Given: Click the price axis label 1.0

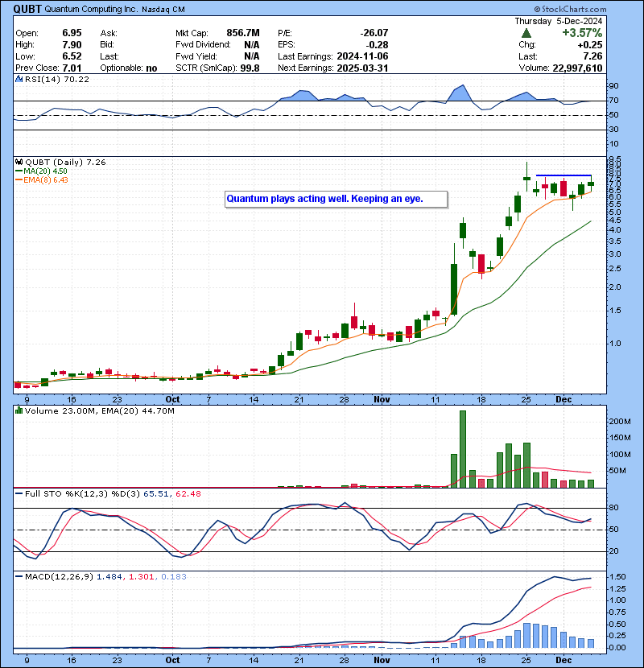Looking at the screenshot, I should 615,344.
